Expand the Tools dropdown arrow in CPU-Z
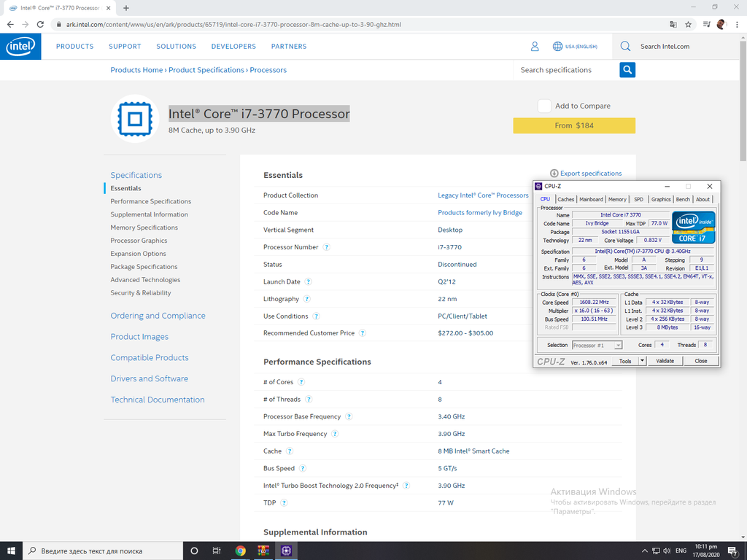This screenshot has width=747, height=560. point(643,361)
